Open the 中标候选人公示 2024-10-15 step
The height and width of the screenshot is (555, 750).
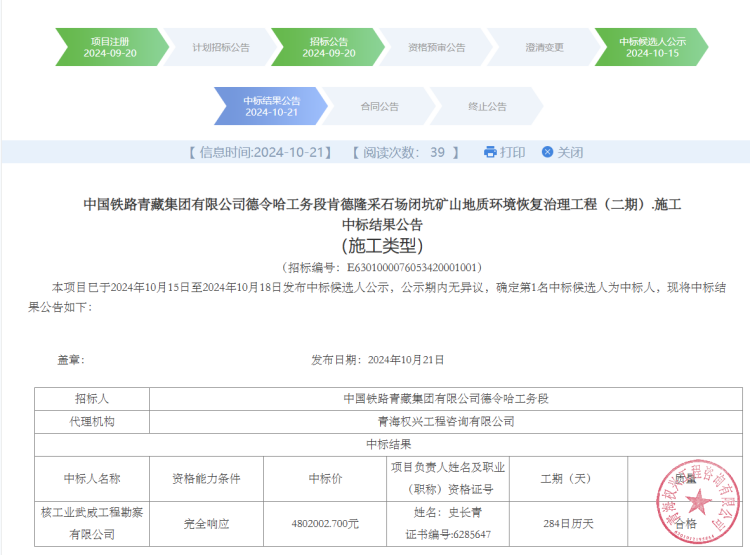pos(652,47)
